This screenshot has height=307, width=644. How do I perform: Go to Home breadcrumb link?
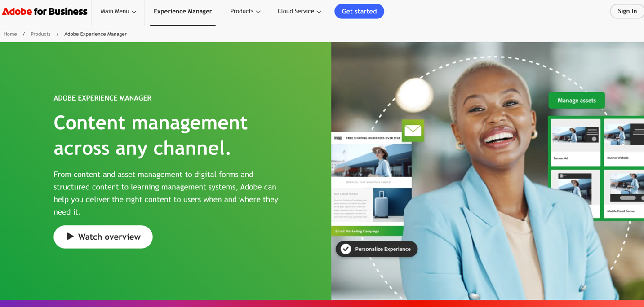[10, 34]
